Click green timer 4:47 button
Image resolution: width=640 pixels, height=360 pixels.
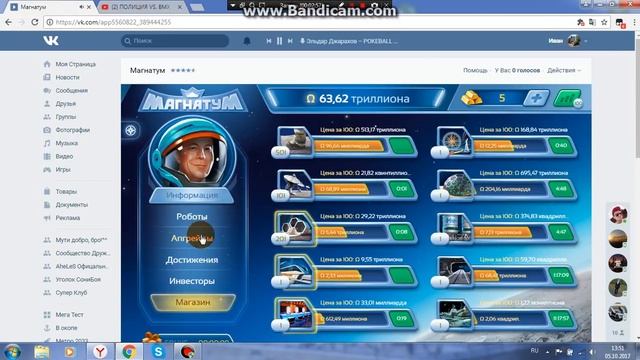(561, 232)
